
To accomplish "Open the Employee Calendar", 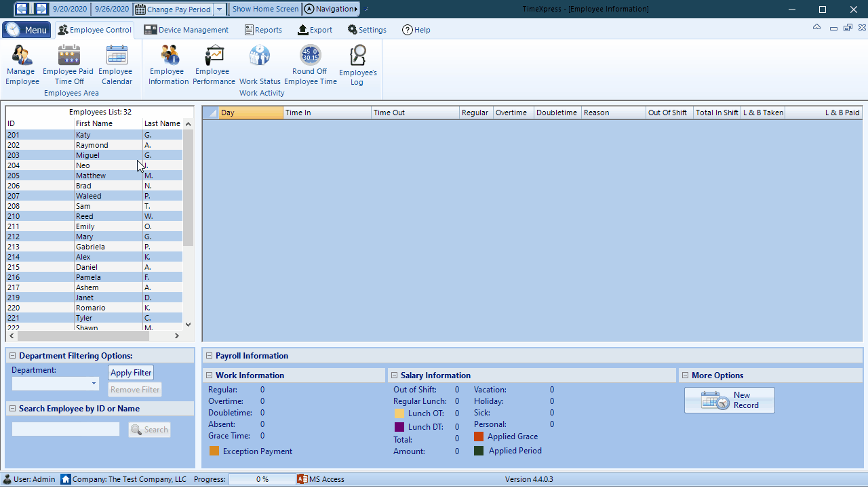I will [x=117, y=56].
